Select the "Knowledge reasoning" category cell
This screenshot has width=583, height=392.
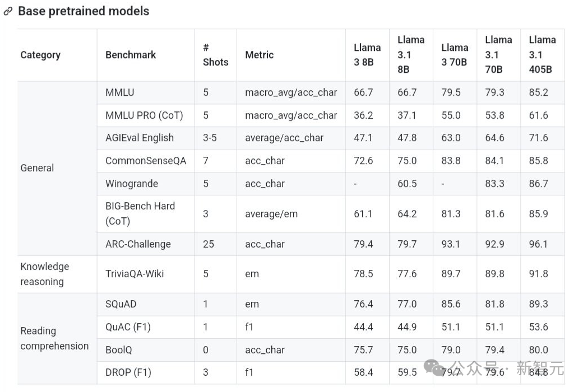click(x=45, y=274)
